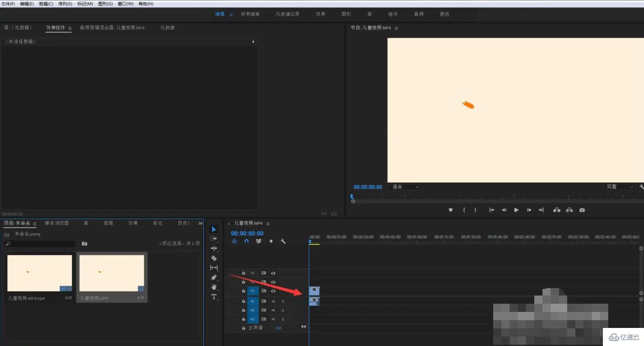Click the timeline playhead on ruler

[x=310, y=242]
